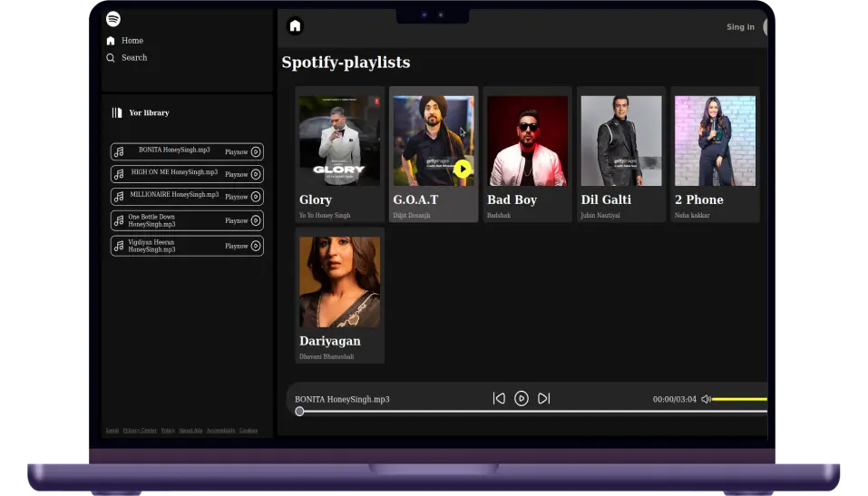The width and height of the screenshot is (868, 496).
Task: Click the music note icon beside HIGH ON ME
Action: (119, 174)
